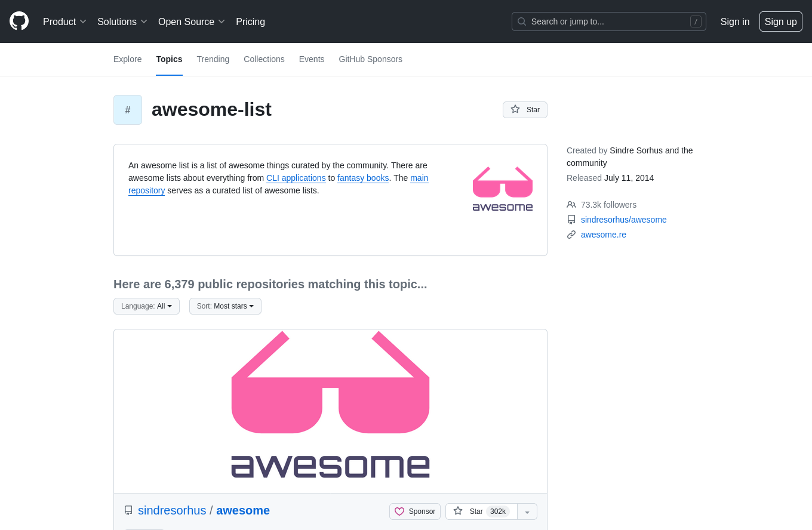Open the Sort: Most stars dropdown
Viewport: 812px width, 530px height.
pyautogui.click(x=225, y=306)
